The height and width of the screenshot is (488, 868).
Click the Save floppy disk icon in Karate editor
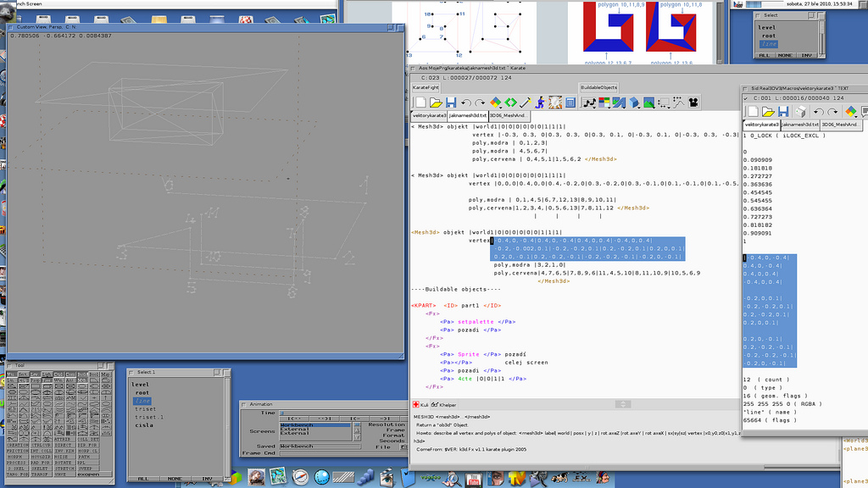[x=451, y=103]
